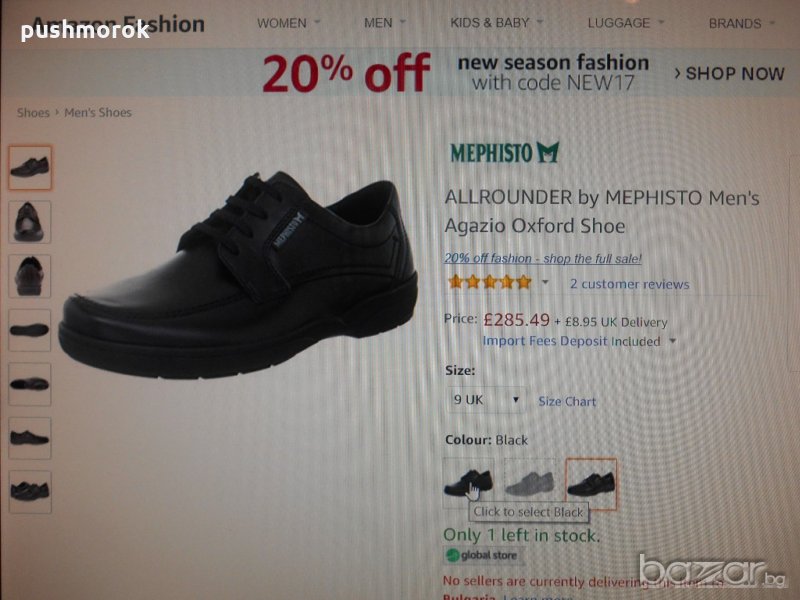Open the Size Chart link
This screenshot has width=800, height=600.
point(567,402)
